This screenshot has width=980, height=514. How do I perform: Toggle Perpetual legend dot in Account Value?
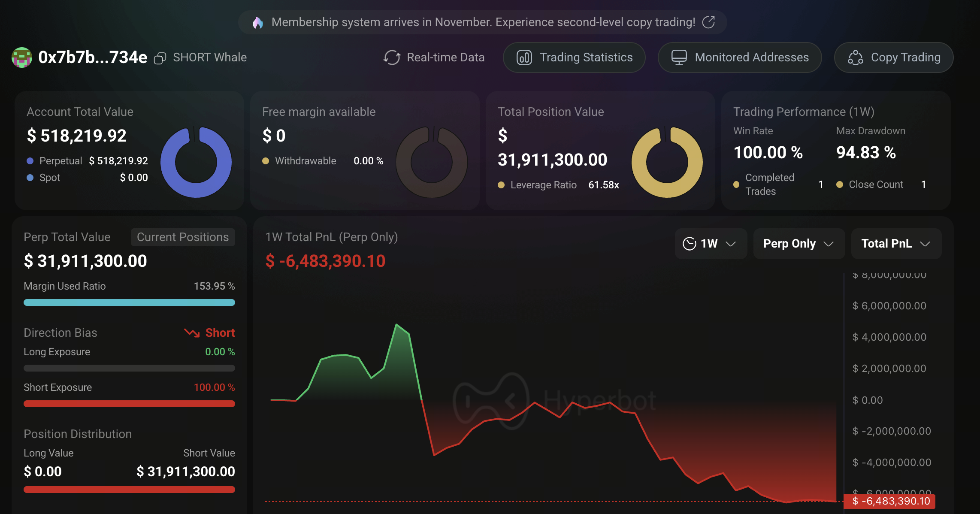30,161
